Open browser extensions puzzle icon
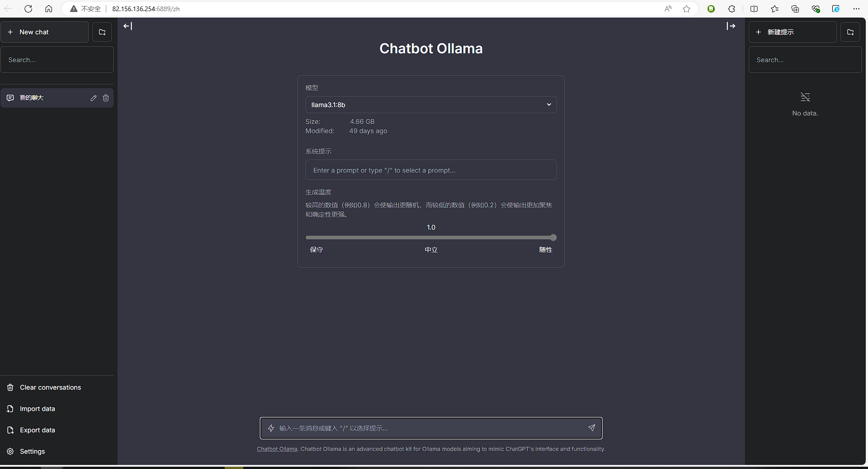 click(x=732, y=9)
